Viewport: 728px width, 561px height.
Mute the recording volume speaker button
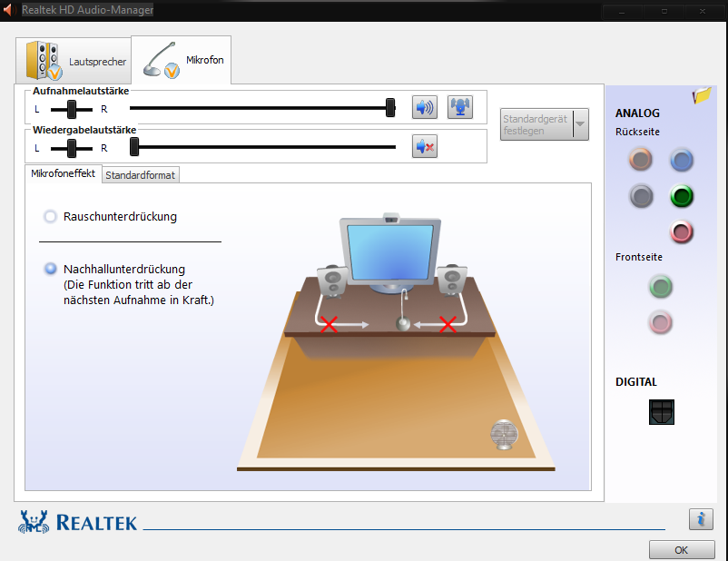(x=424, y=108)
